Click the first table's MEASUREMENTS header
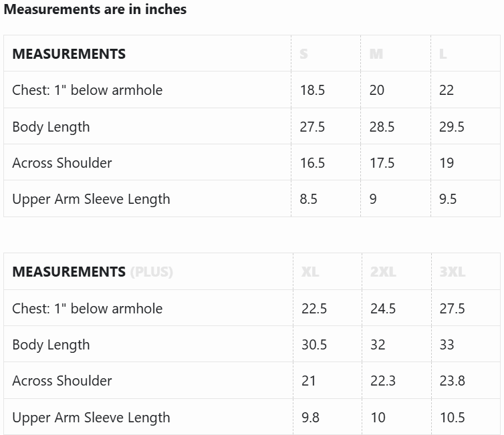 (x=69, y=54)
